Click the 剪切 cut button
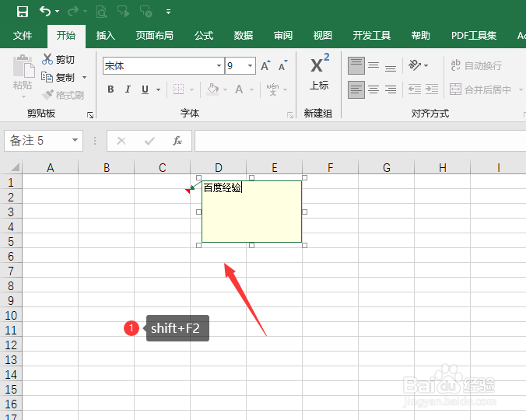This screenshot has height=420, width=526. [58, 59]
